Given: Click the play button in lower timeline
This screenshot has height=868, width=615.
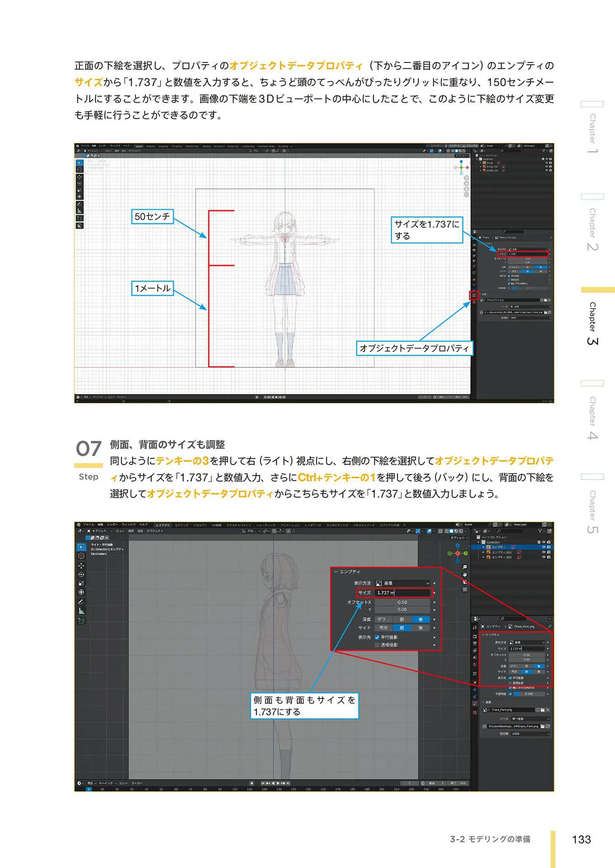Looking at the screenshot, I should click(278, 783).
